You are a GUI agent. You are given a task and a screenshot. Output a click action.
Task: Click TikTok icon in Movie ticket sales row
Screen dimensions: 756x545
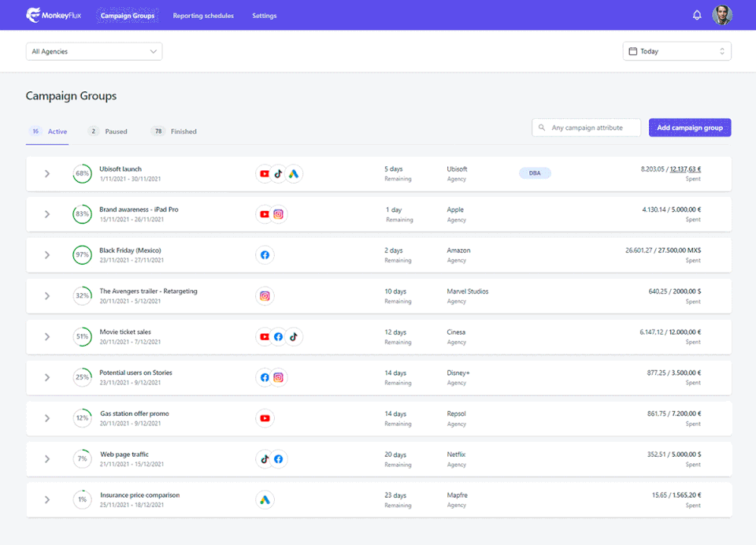pyautogui.click(x=293, y=336)
